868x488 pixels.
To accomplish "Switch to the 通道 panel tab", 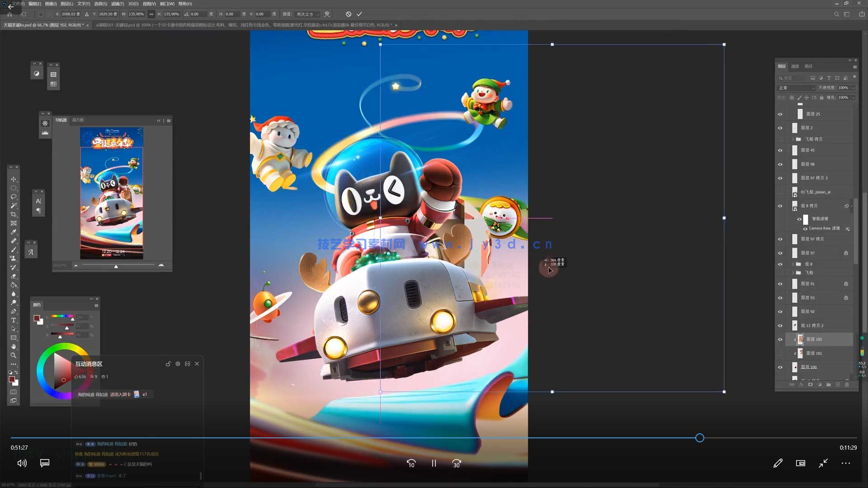I will coord(795,66).
